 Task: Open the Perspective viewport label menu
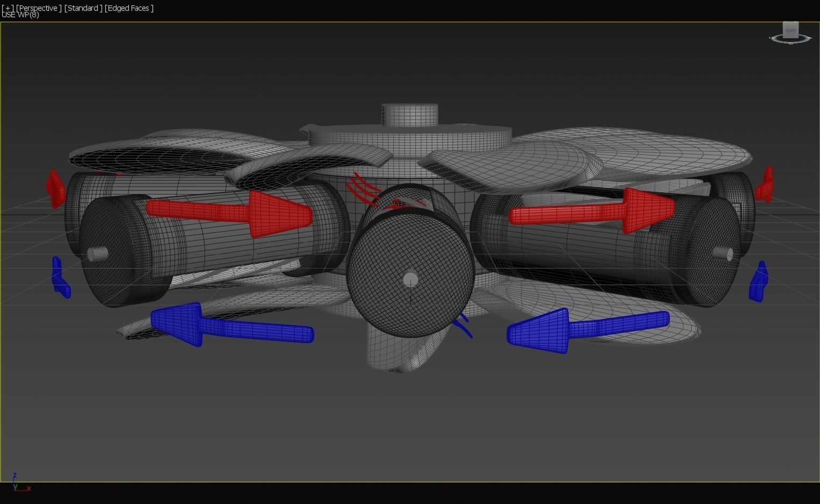[38, 8]
